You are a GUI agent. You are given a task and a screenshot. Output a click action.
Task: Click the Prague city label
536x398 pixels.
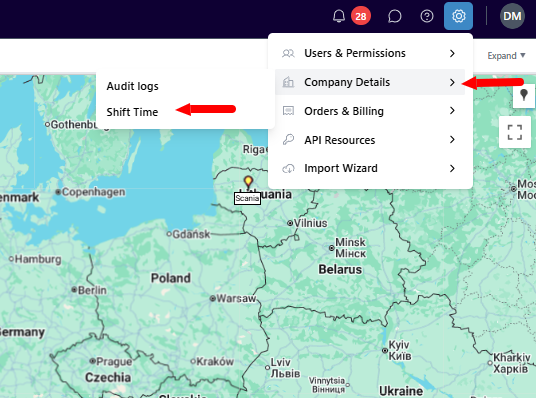click(114, 361)
